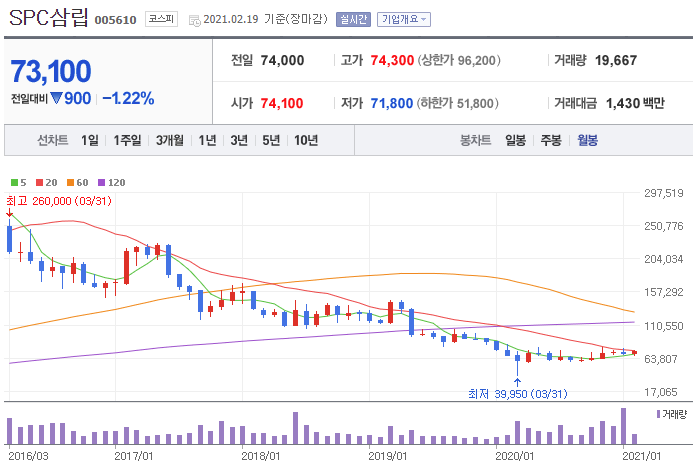Click the down-triangle icon next to 900

tap(56, 98)
